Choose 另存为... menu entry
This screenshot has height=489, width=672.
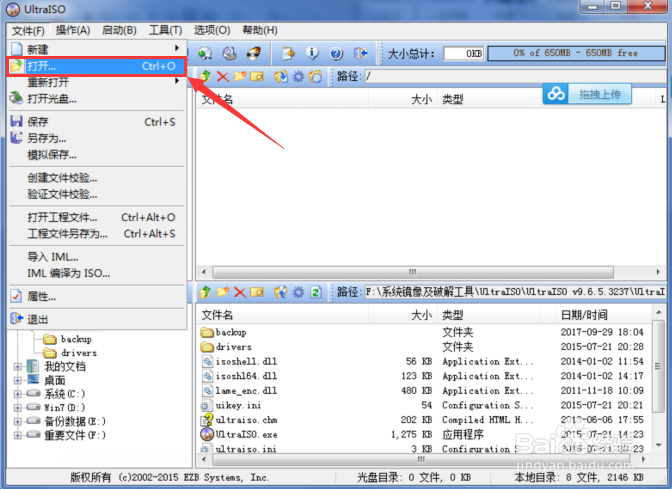pos(97,138)
